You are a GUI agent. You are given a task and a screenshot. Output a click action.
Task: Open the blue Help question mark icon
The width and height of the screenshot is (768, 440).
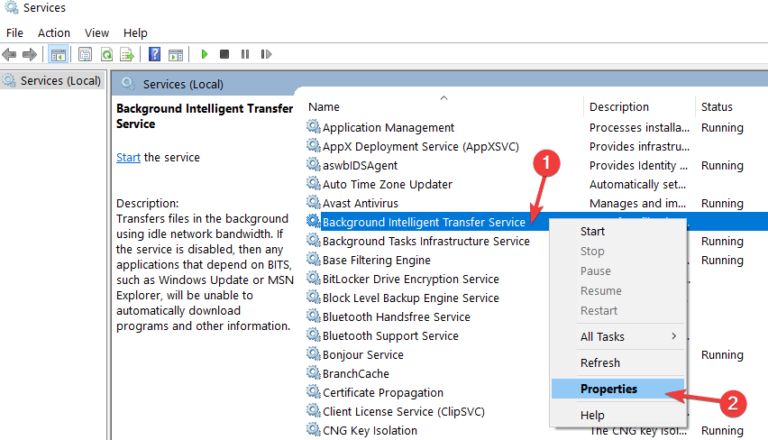tap(155, 54)
